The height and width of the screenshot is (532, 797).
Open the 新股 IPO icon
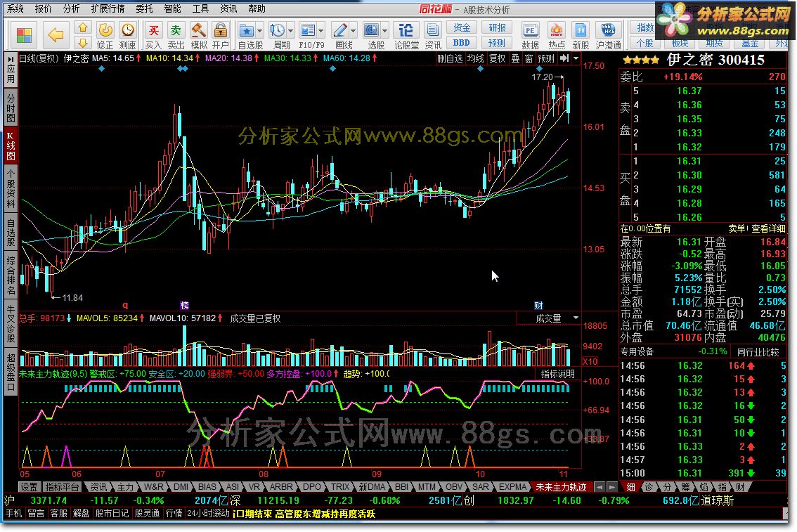(x=581, y=36)
